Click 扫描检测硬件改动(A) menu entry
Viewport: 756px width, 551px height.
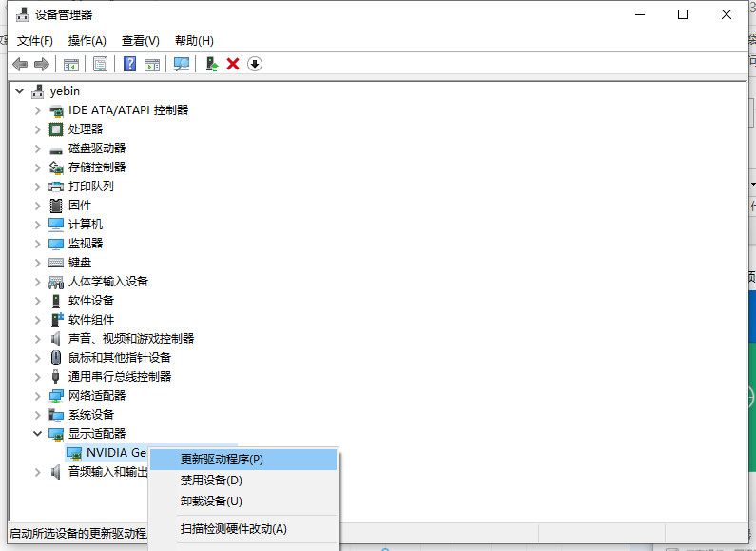coord(233,529)
